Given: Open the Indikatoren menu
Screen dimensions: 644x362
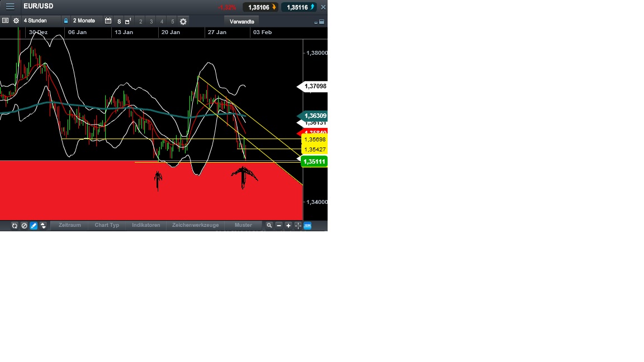Looking at the screenshot, I should click(x=146, y=225).
